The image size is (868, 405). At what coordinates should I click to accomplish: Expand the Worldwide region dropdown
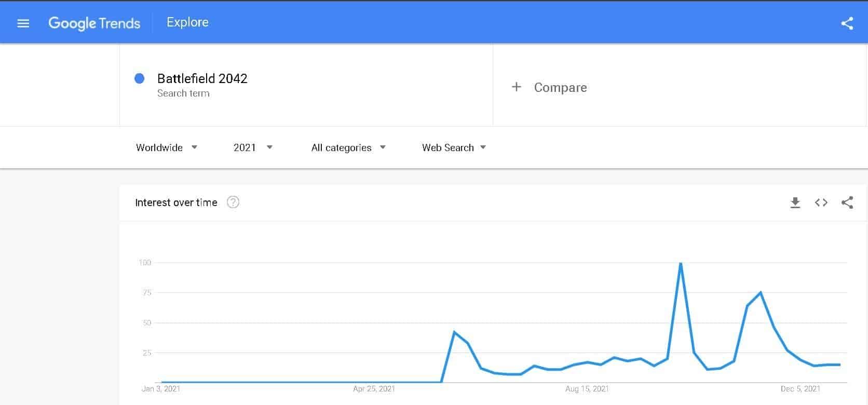166,147
